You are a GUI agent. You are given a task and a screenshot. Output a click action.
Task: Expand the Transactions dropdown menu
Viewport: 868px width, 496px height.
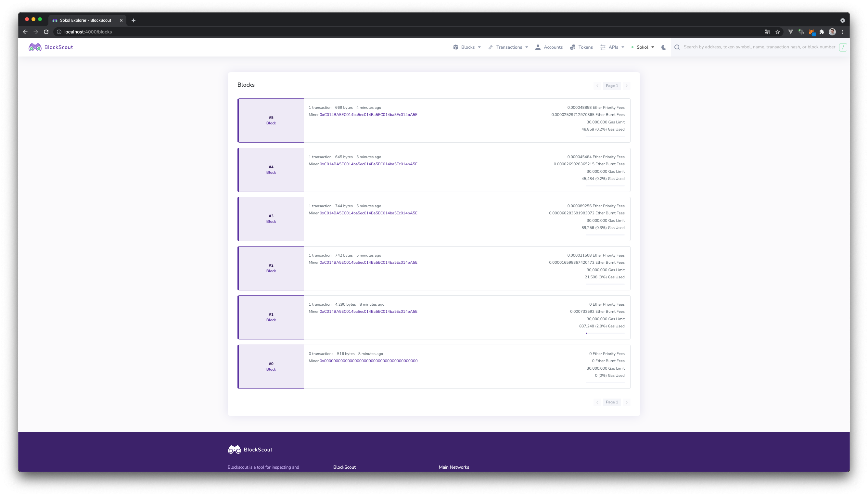(x=508, y=47)
